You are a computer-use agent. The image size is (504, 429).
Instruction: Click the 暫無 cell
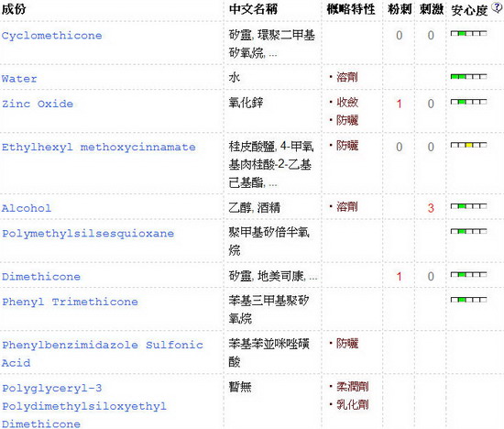coord(240,387)
